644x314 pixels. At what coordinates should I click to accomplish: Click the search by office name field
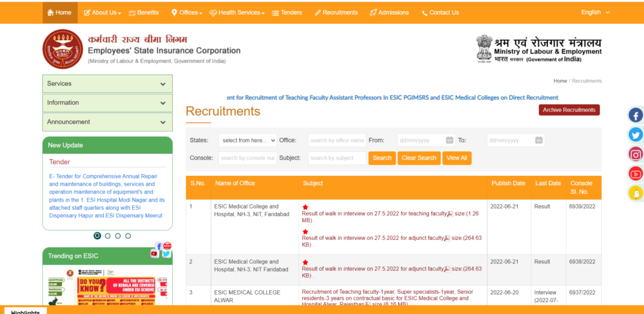pyautogui.click(x=337, y=140)
